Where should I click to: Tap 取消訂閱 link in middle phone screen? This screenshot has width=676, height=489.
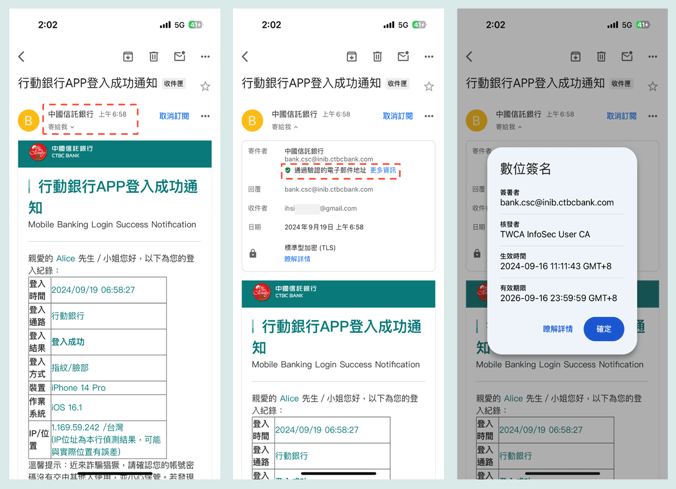pos(398,116)
